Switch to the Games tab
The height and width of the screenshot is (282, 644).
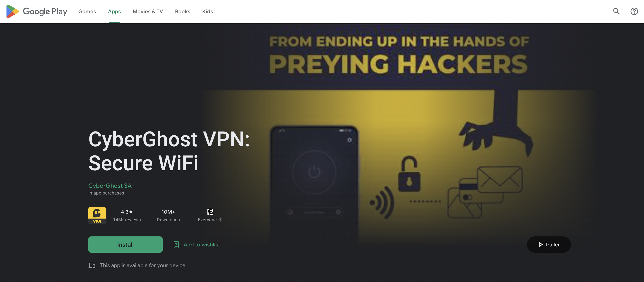click(x=87, y=11)
